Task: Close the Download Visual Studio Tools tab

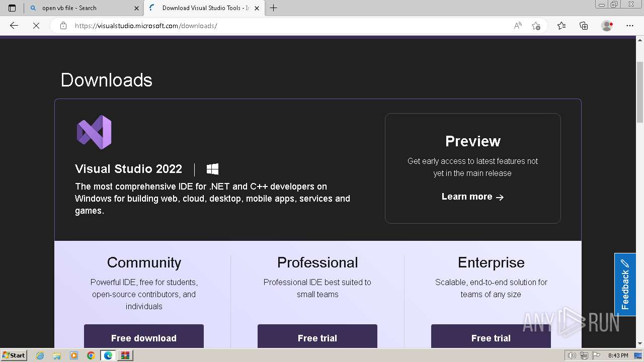Action: coord(257,8)
